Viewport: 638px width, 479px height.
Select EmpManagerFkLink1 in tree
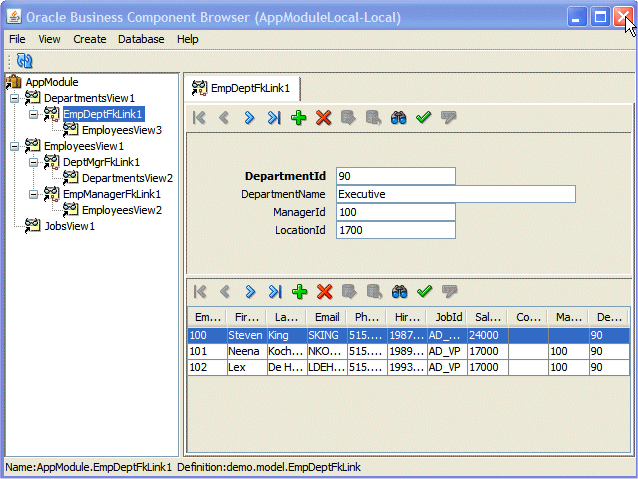(112, 194)
